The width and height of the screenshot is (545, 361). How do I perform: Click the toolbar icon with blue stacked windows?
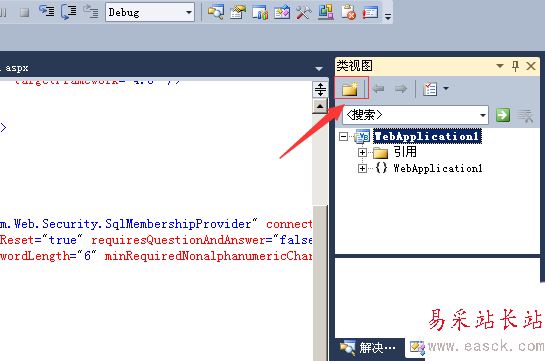coord(326,12)
